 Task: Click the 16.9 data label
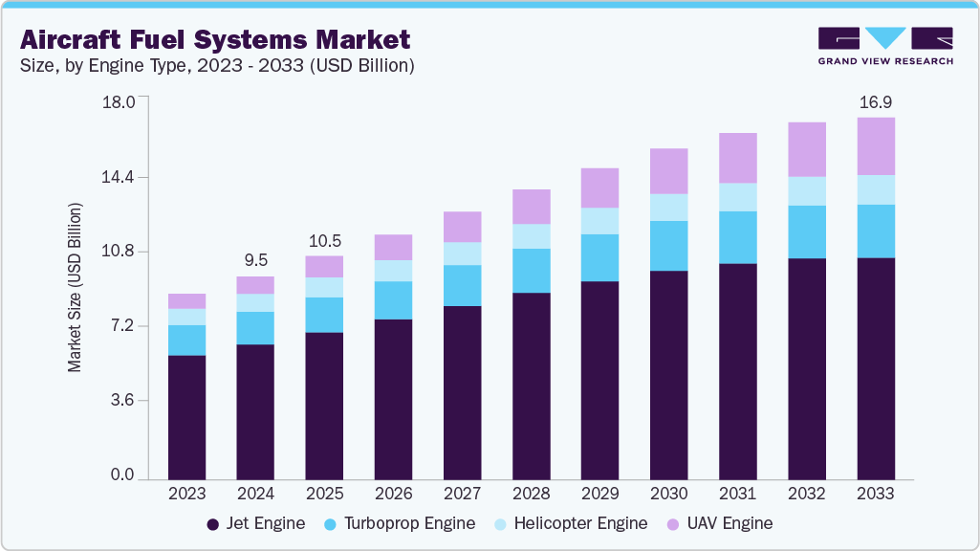click(x=874, y=101)
